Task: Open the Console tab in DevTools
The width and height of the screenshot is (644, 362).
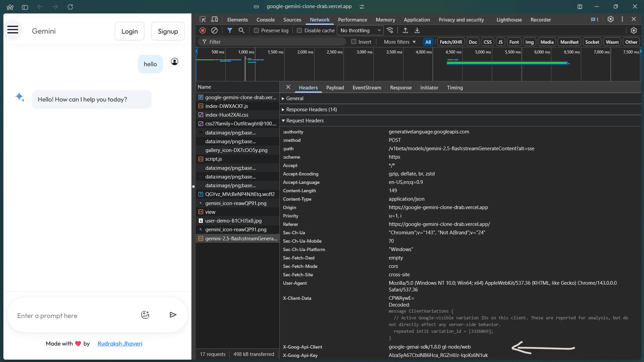Action: tap(265, 19)
